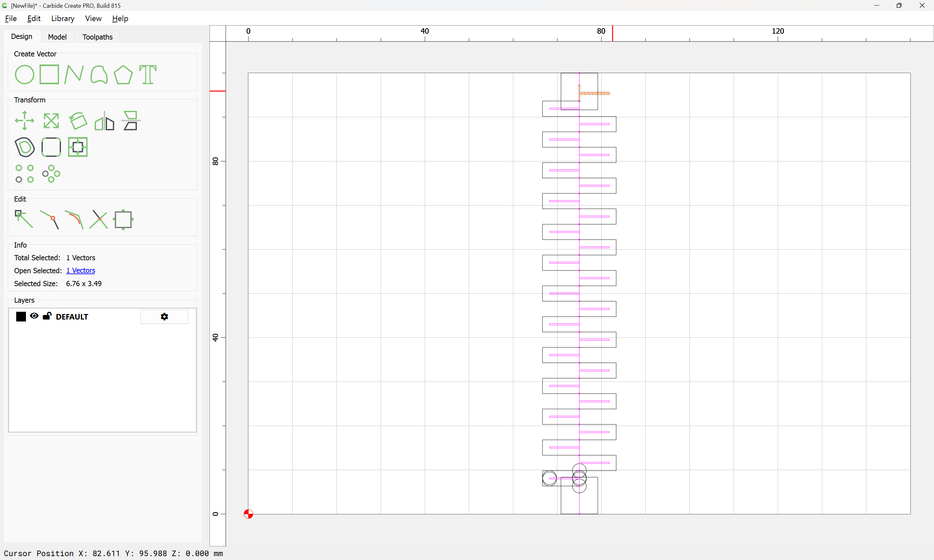Select the Rotate transform tool
The image size is (934, 560).
click(x=78, y=121)
